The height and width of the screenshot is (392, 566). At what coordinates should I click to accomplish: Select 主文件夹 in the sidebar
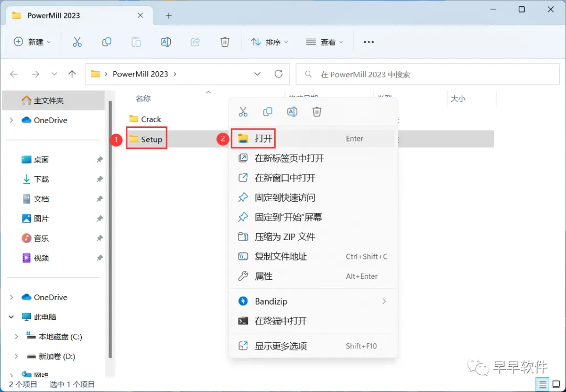coord(53,100)
